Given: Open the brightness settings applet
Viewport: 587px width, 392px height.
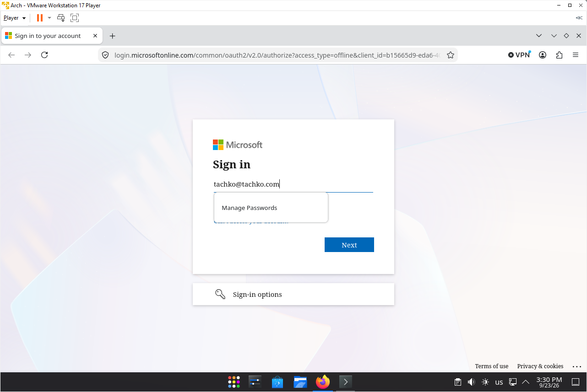Looking at the screenshot, I should pyautogui.click(x=485, y=382).
